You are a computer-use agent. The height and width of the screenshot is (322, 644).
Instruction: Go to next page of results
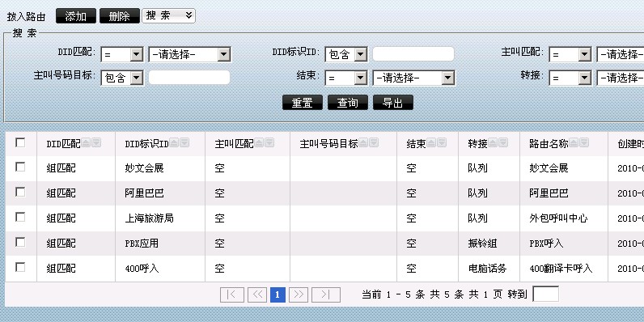pyautogui.click(x=299, y=294)
